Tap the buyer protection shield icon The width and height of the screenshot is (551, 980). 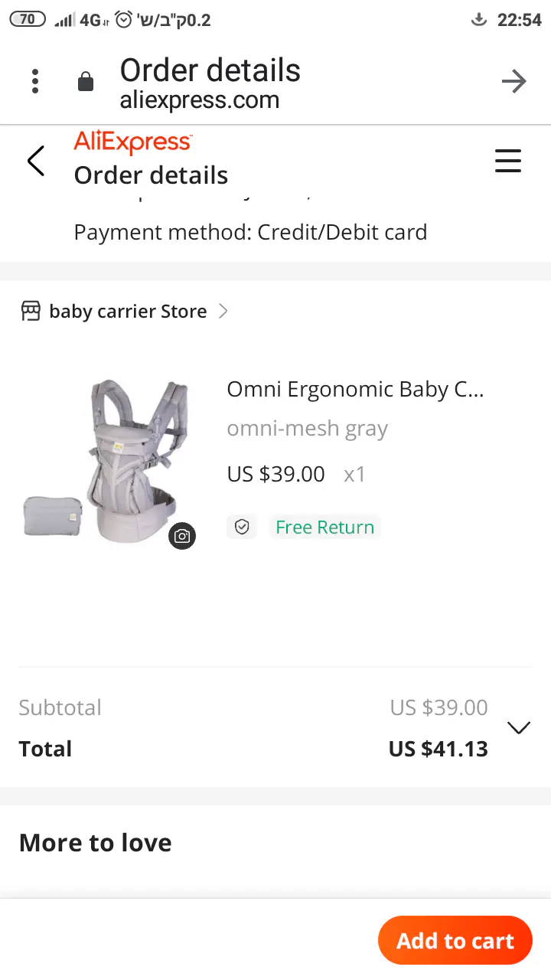click(x=242, y=527)
